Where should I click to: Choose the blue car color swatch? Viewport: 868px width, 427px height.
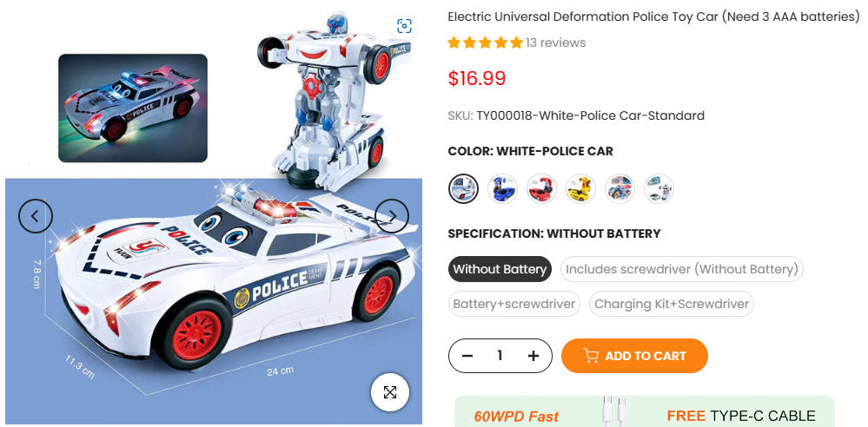tap(503, 188)
